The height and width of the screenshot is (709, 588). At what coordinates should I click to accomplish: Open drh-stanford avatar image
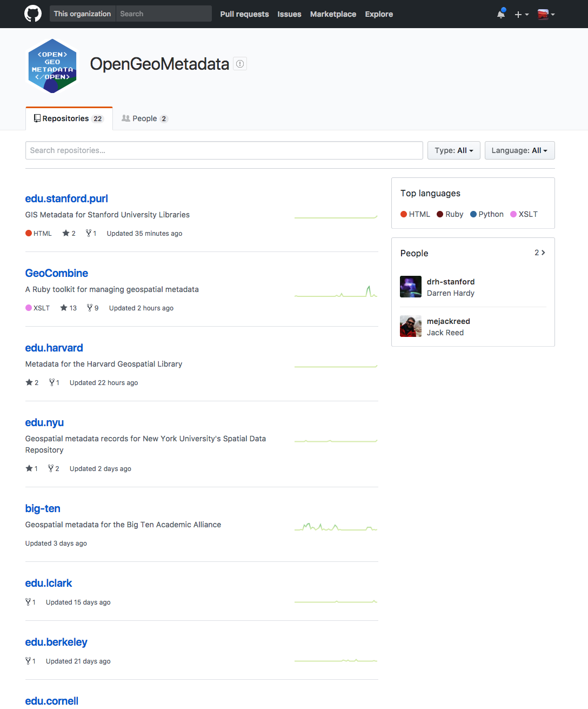411,287
